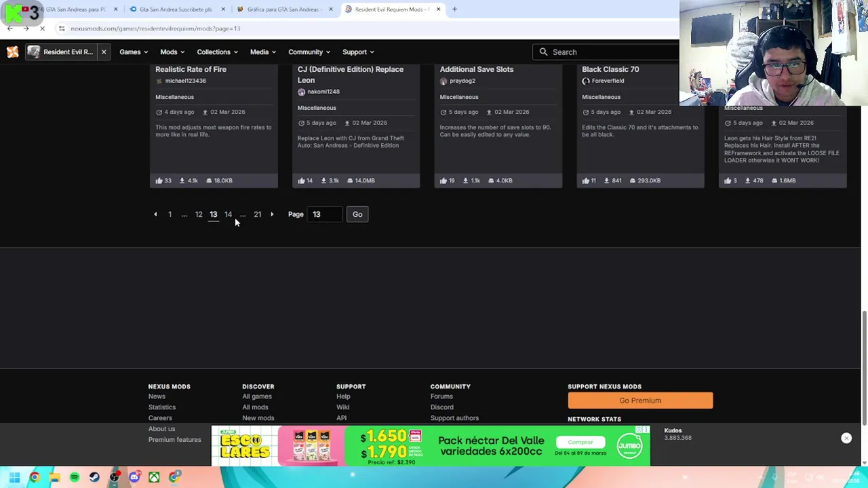The width and height of the screenshot is (868, 488).
Task: Expand the Support dropdown menu
Action: coord(358,52)
